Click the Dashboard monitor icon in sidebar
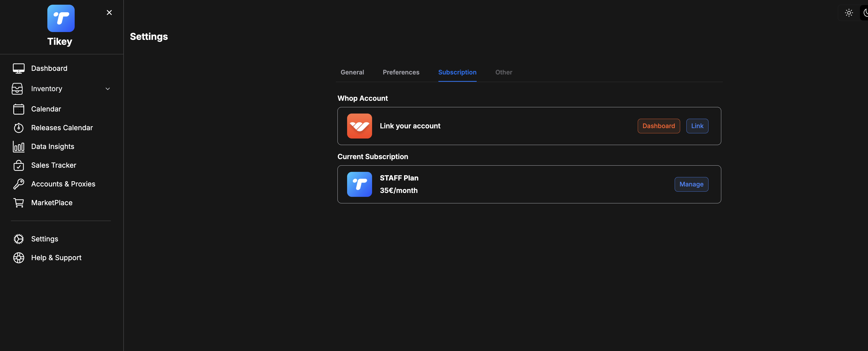Screen dimensions: 868x351 pyautogui.click(x=18, y=68)
